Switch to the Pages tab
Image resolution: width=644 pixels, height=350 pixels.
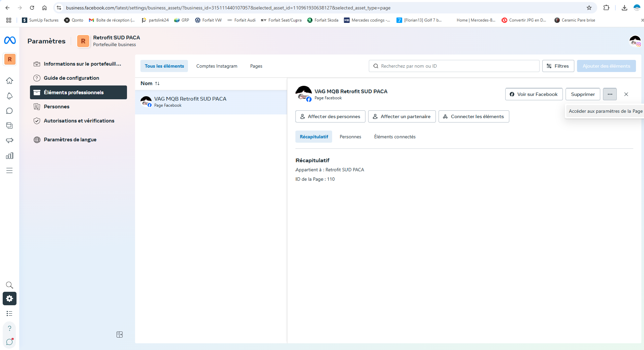click(x=256, y=66)
